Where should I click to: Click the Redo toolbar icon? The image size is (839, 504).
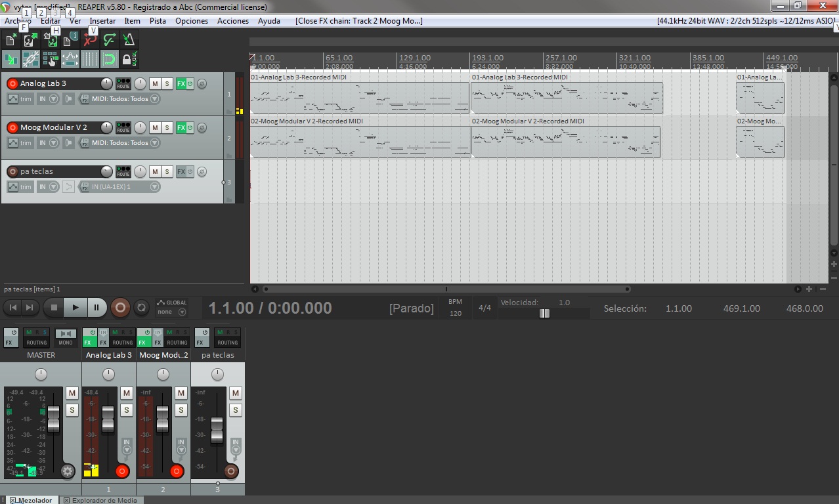coord(110,40)
